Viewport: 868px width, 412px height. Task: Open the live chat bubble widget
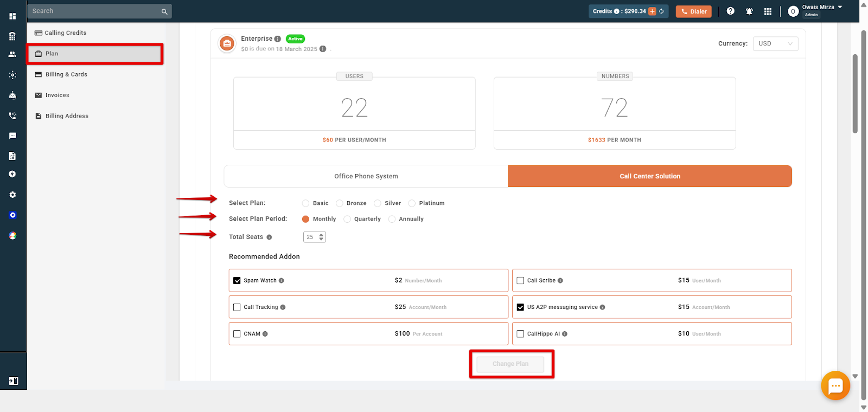(835, 385)
